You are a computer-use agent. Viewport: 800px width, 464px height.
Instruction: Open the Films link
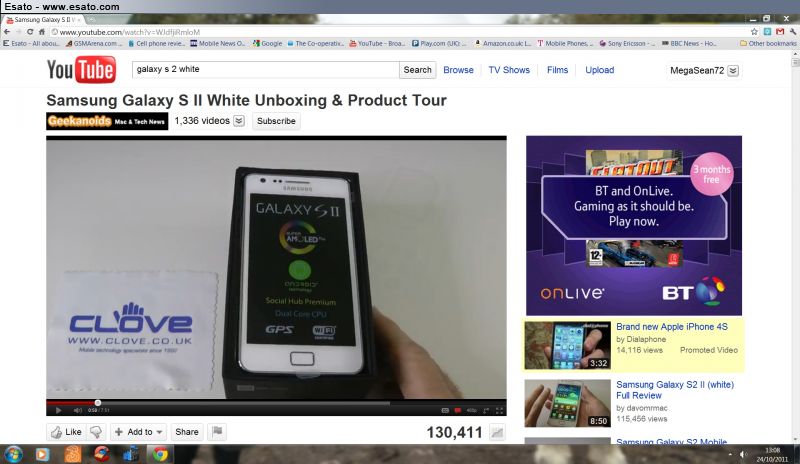point(557,70)
